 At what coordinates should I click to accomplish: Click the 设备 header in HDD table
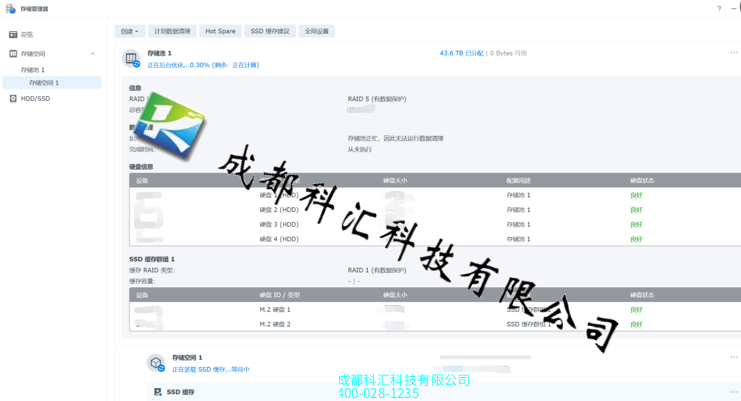pos(142,180)
